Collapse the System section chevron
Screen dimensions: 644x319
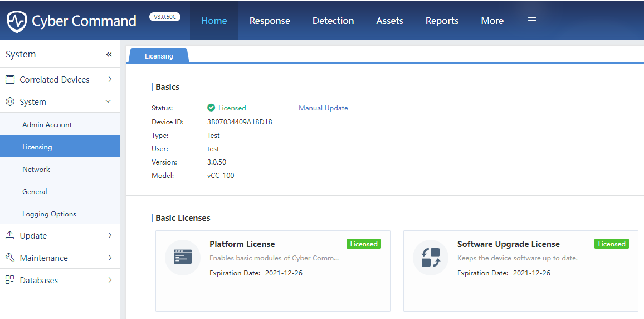pos(108,101)
